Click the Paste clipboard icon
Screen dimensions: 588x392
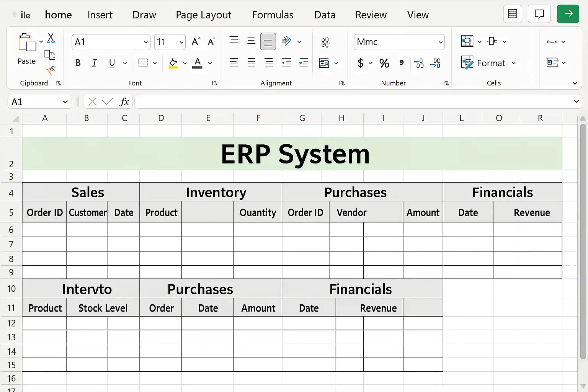click(26, 42)
